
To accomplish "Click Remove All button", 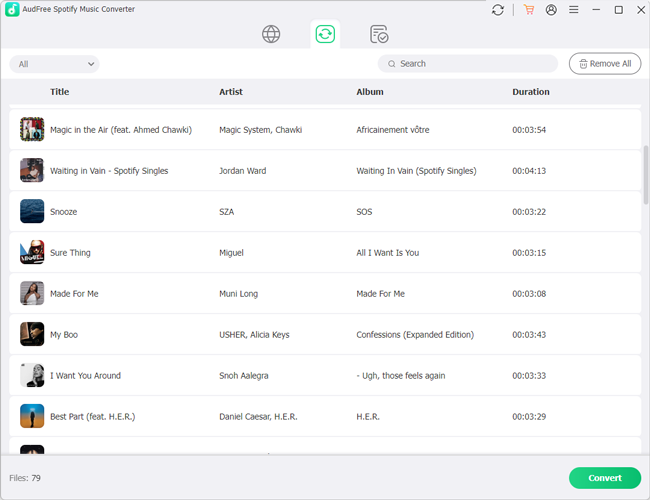I will [x=605, y=63].
